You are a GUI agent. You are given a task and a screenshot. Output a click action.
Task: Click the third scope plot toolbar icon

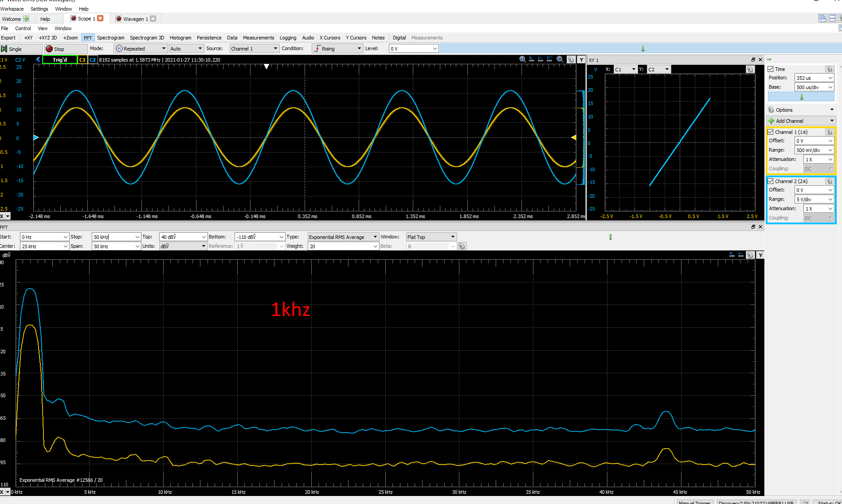[x=540, y=59]
